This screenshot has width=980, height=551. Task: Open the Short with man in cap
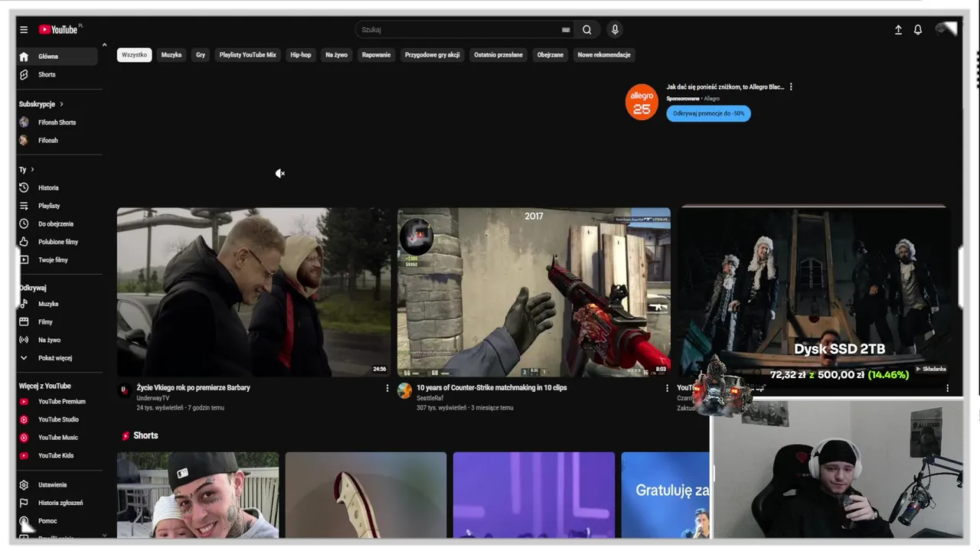[198, 495]
